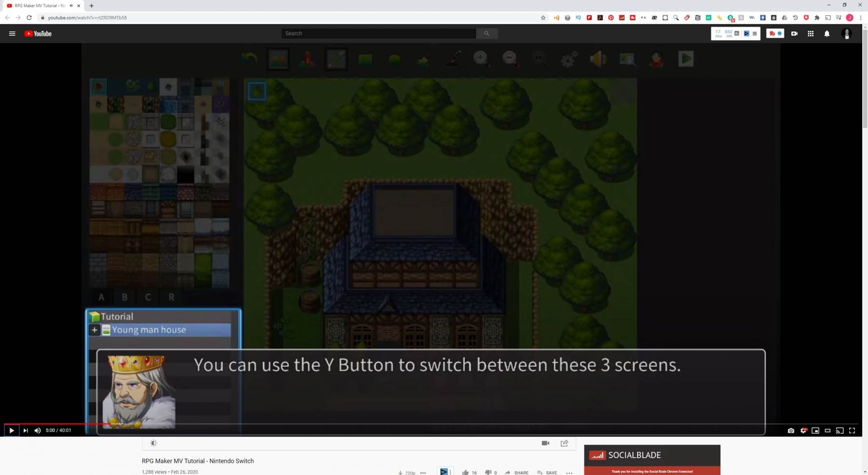The image size is (868, 475).
Task: Focus the YouTube search box
Action: pyautogui.click(x=379, y=33)
